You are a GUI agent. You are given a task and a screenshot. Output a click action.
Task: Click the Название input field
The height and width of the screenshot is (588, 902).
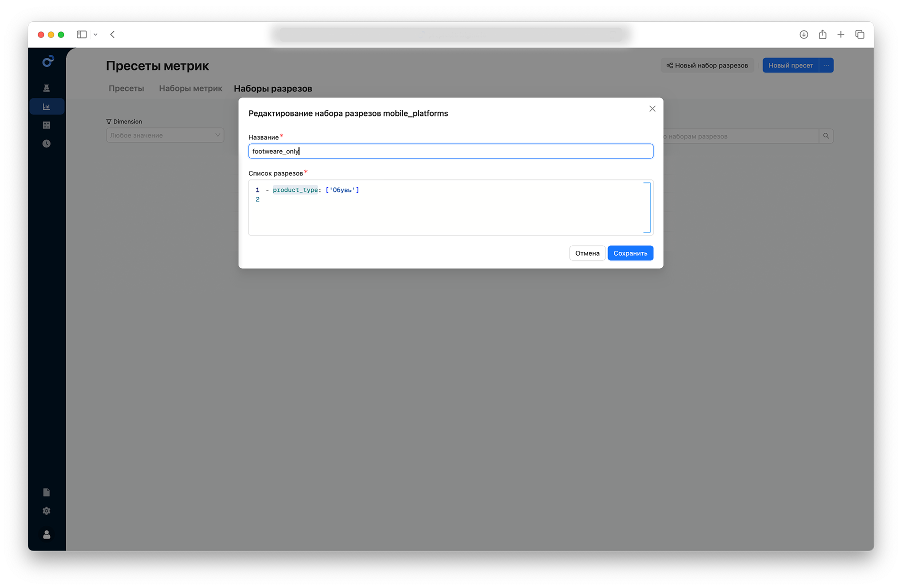[x=450, y=151]
